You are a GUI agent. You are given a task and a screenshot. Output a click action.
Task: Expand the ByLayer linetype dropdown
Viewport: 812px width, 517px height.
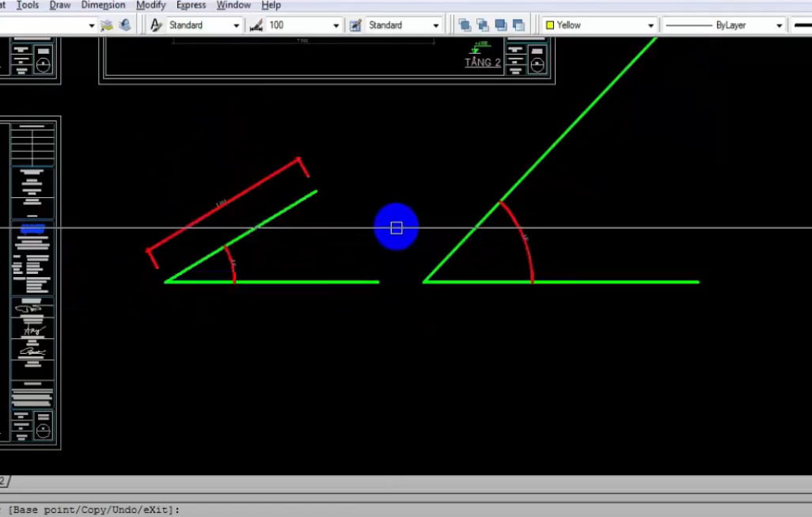(x=780, y=25)
